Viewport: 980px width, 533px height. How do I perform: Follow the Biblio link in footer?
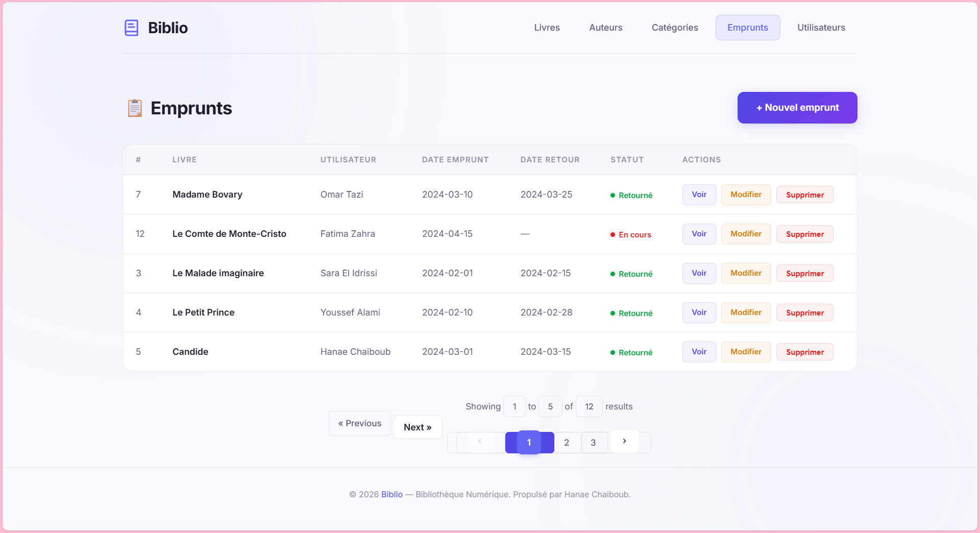(x=391, y=494)
